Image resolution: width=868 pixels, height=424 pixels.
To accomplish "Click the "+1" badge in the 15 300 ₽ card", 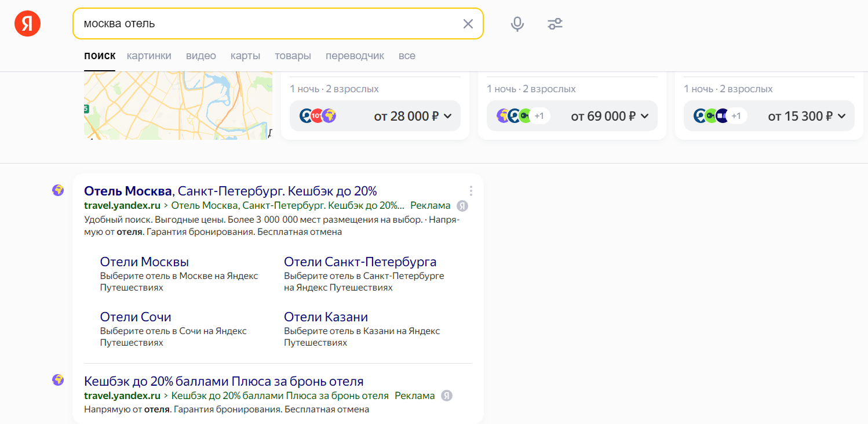I will point(736,116).
